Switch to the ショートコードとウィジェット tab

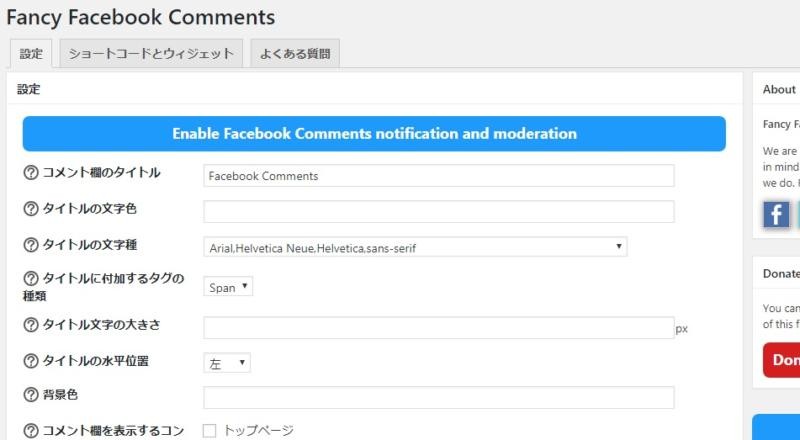pos(151,54)
